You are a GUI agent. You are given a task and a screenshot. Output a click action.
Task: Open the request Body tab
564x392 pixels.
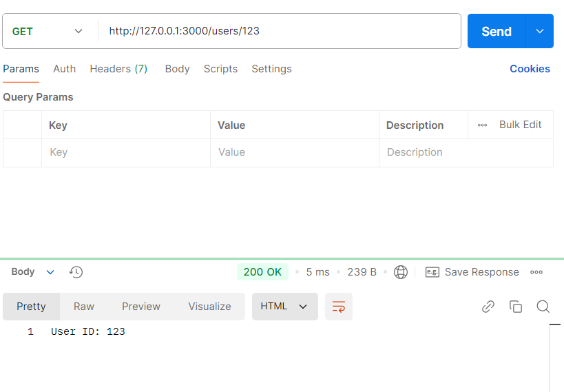point(177,69)
